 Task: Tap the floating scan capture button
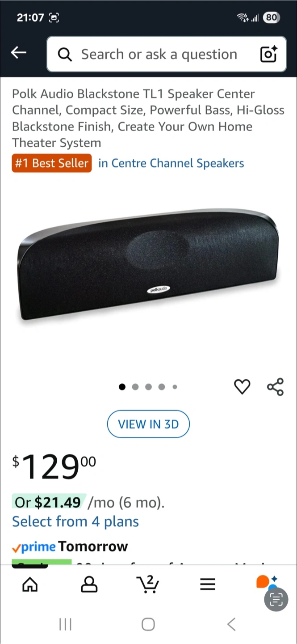[x=276, y=600]
